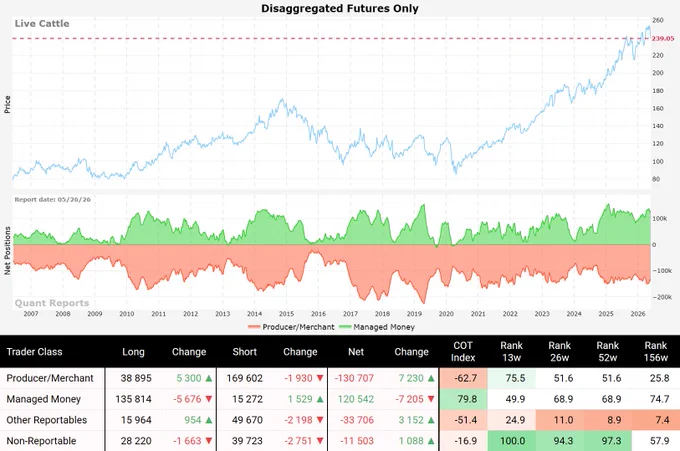Click the Rank 52w column header

click(608, 352)
